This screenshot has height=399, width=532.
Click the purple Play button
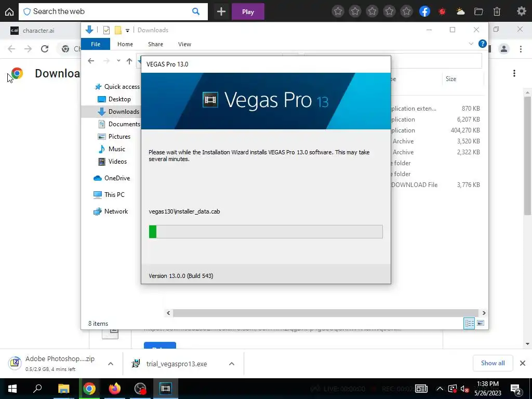pos(248,12)
